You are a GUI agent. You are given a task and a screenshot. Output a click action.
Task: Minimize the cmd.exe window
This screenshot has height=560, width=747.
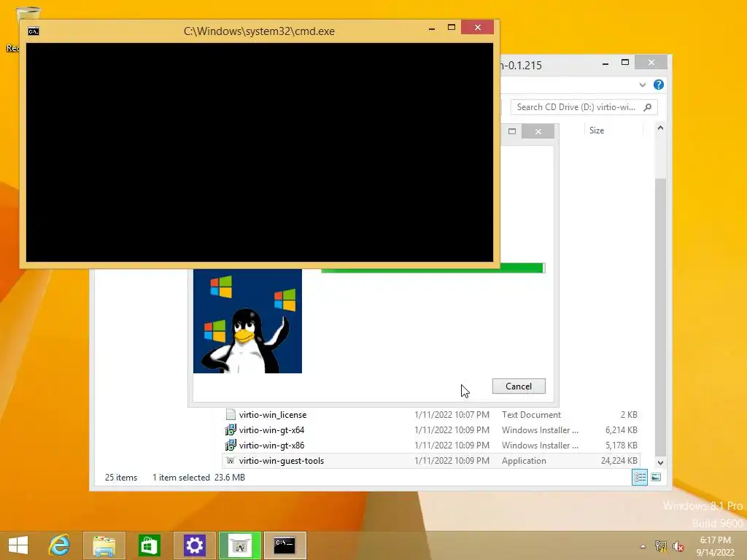point(432,28)
